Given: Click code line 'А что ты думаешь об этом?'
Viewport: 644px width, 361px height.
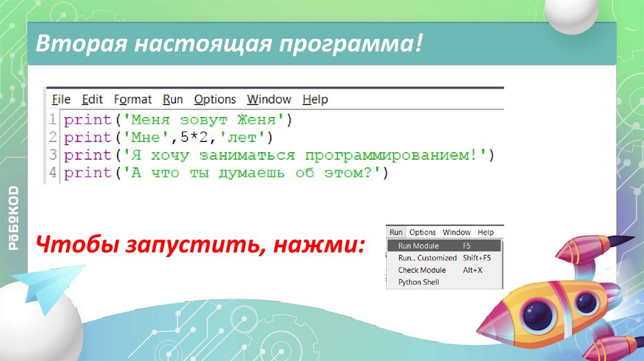Looking at the screenshot, I should tap(226, 173).
